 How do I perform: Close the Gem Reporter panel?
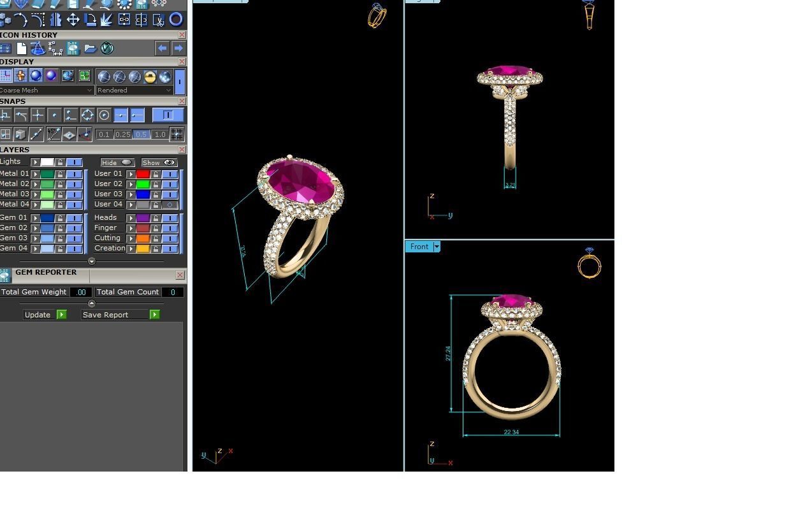click(x=180, y=275)
